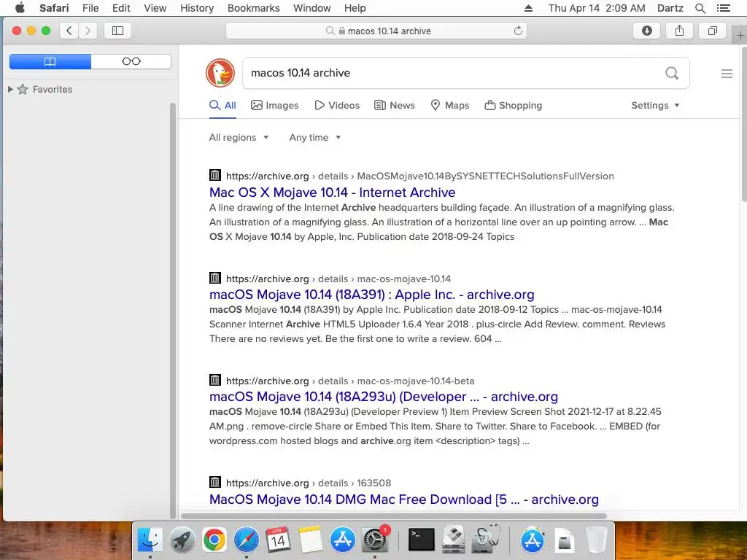Select the Shopping search tab
Viewport: 747px width, 560px height.
[x=514, y=105]
